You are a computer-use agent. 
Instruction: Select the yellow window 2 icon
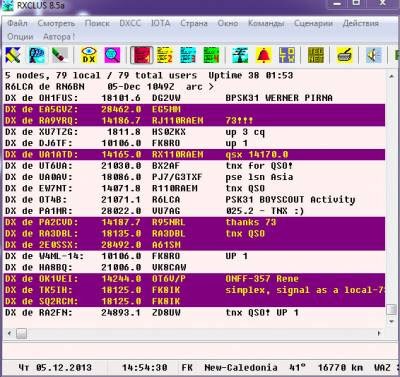click(165, 55)
